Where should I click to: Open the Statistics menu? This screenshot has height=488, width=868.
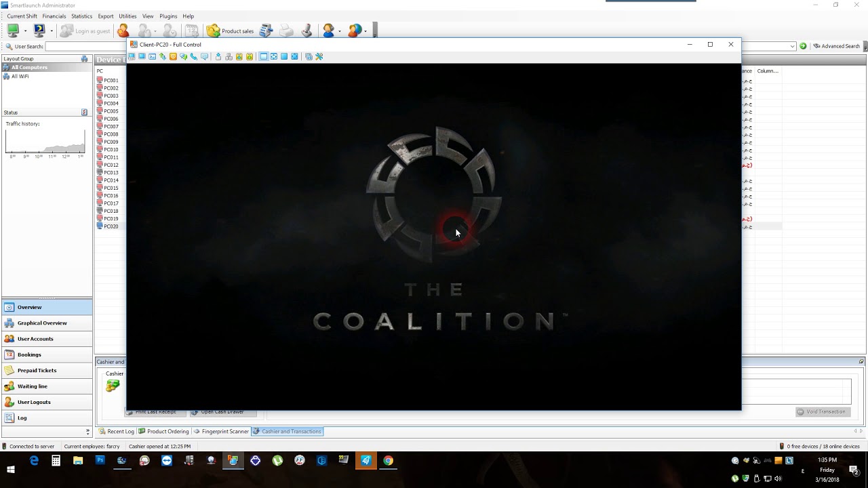tap(81, 16)
